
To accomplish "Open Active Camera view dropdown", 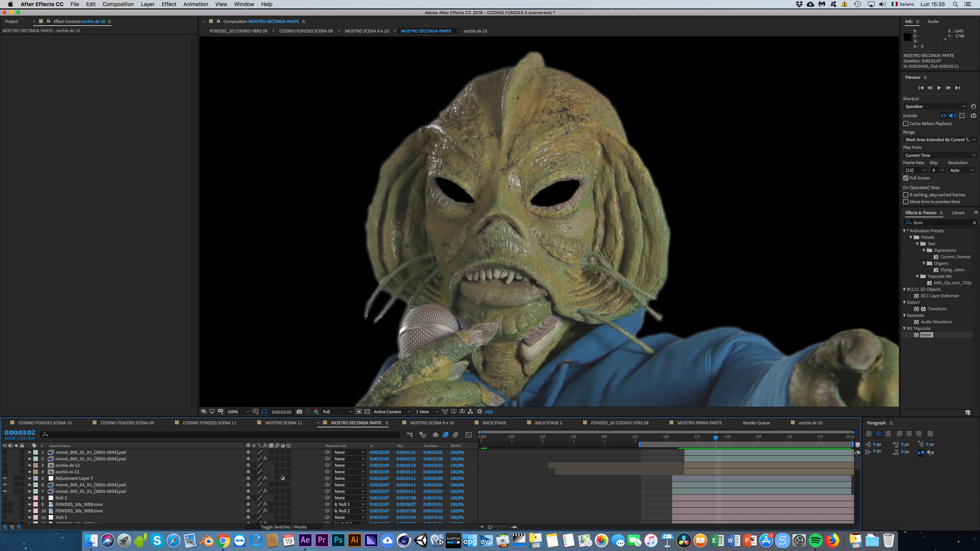I will click(392, 412).
